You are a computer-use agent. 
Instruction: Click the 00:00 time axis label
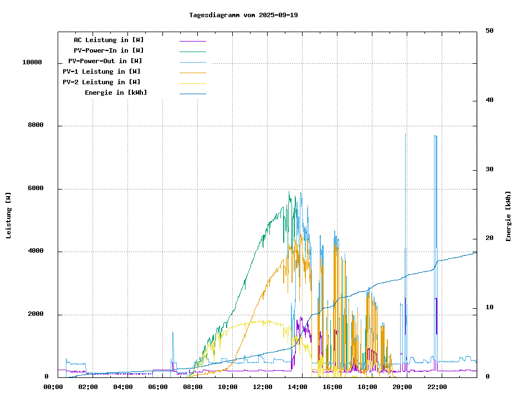tap(53, 387)
